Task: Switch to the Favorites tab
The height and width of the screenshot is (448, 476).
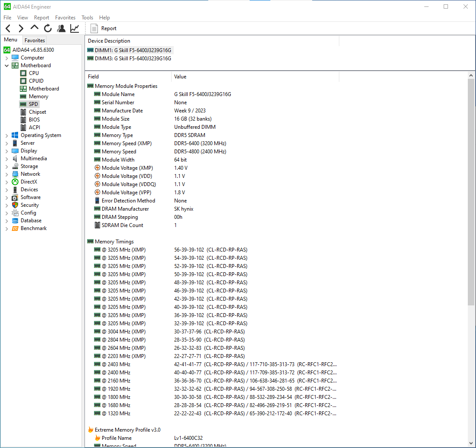Action: click(x=34, y=40)
